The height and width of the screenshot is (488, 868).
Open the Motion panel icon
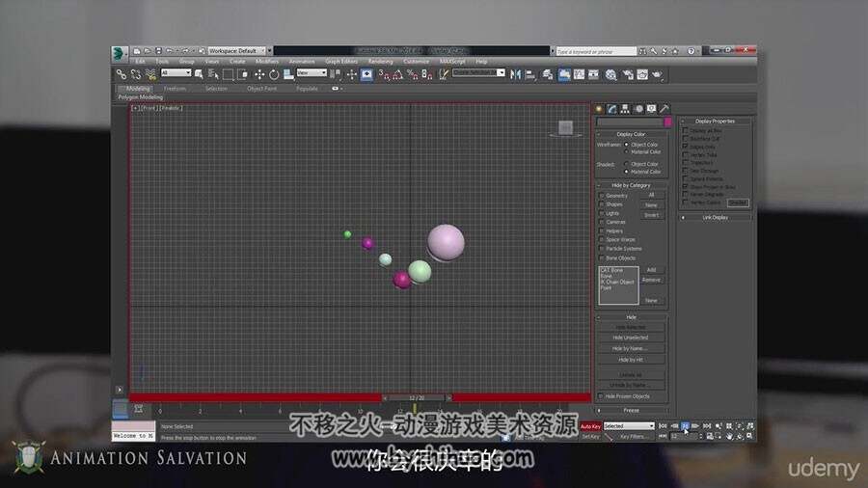(638, 109)
